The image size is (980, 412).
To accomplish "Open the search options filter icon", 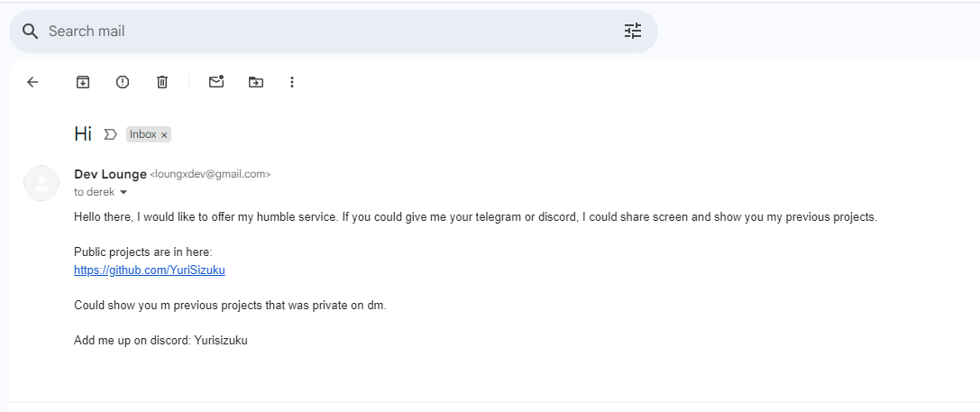I will point(633,32).
